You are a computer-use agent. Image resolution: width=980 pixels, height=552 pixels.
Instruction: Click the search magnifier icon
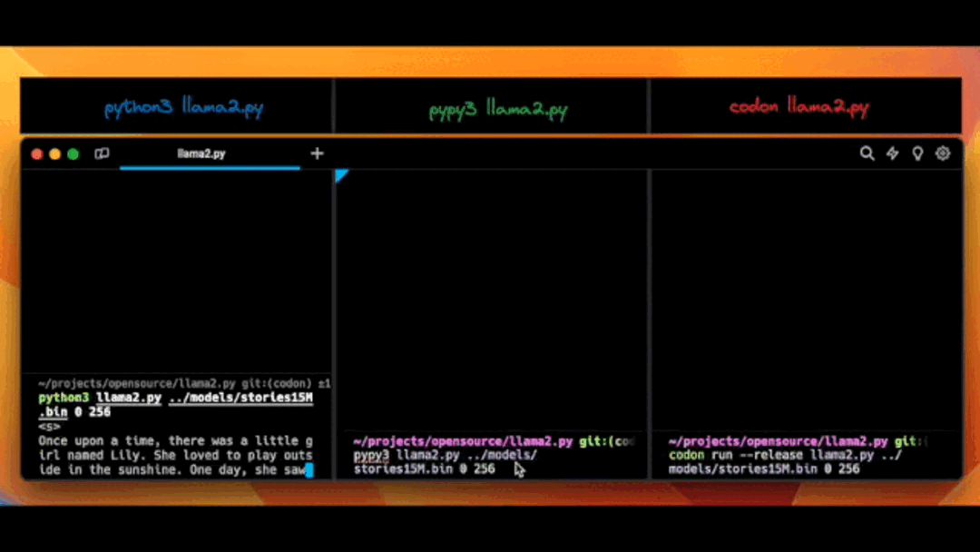coord(867,153)
